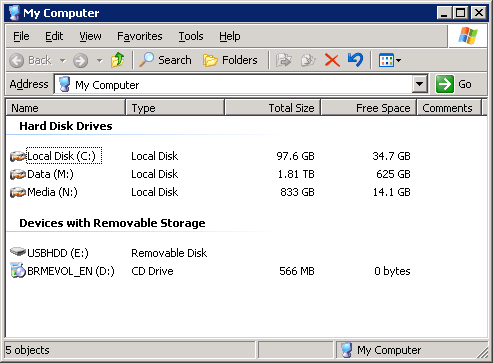Go up one folder level
Viewport: 493px width, 363px height.
click(x=118, y=60)
